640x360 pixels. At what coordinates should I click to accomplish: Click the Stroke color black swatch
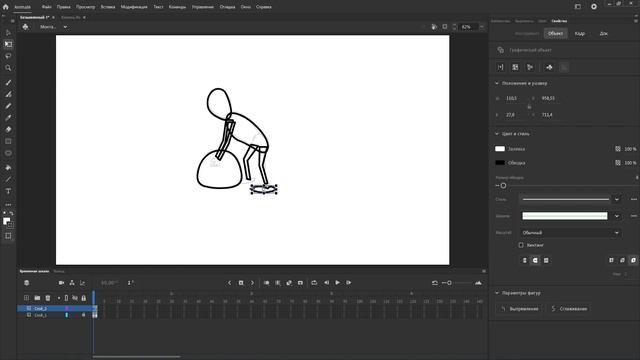[x=500, y=163]
